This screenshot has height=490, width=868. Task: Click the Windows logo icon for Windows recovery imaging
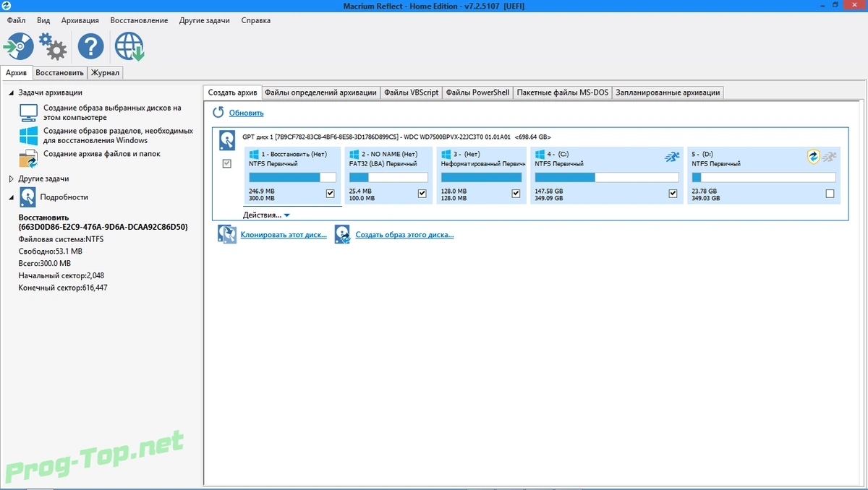(28, 135)
